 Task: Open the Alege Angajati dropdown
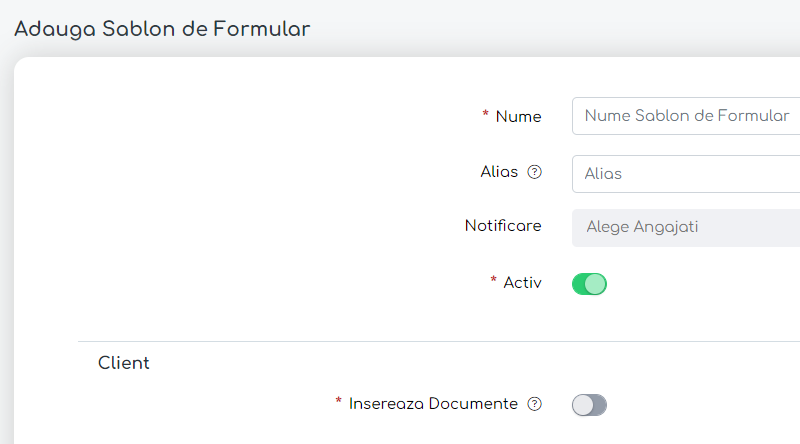click(x=686, y=227)
